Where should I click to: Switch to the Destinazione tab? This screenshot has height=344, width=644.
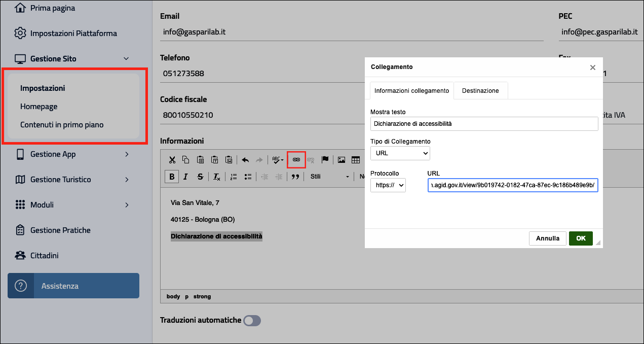(x=480, y=90)
